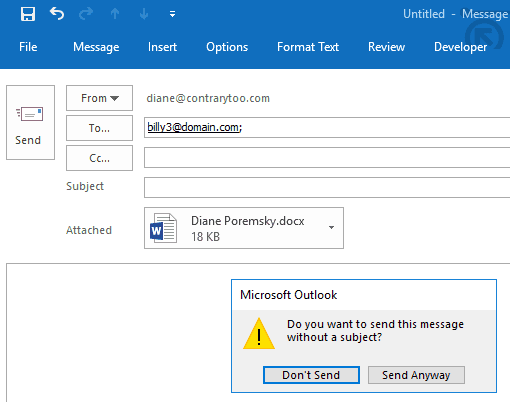Select the Diane Poremsky.docx attachment name
The image size is (510, 402).
[x=248, y=221]
